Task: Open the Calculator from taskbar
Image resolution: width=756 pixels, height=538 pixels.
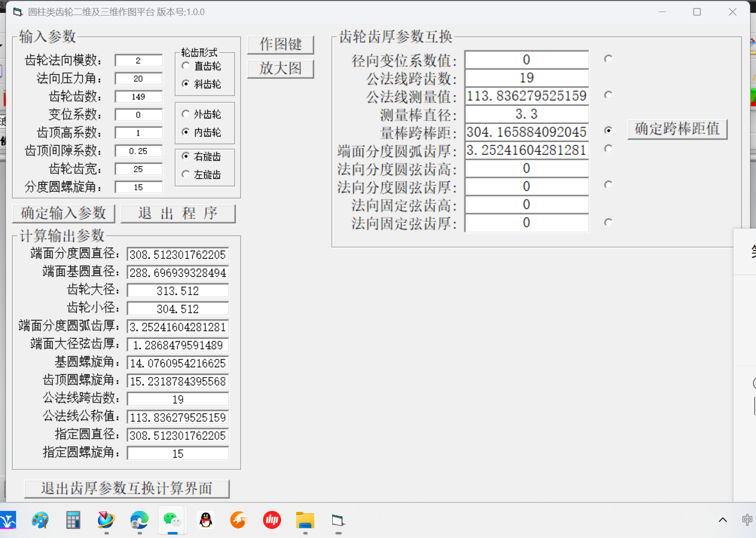Action: coord(73,520)
